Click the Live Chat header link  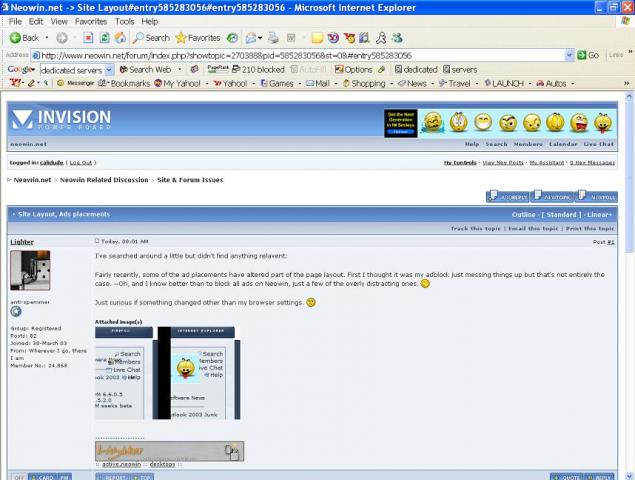click(x=599, y=144)
